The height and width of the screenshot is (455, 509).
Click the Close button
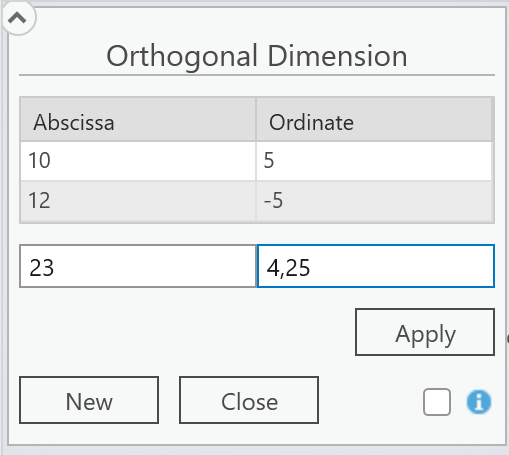[249, 400]
